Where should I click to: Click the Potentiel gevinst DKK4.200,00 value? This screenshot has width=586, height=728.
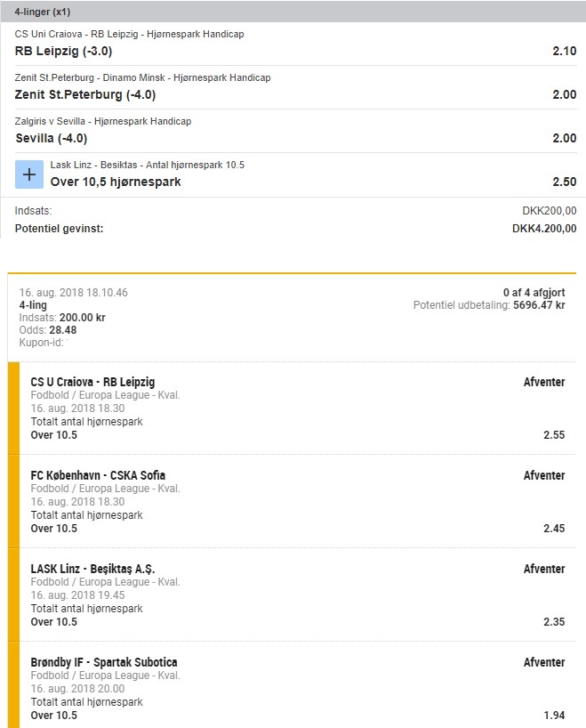544,229
